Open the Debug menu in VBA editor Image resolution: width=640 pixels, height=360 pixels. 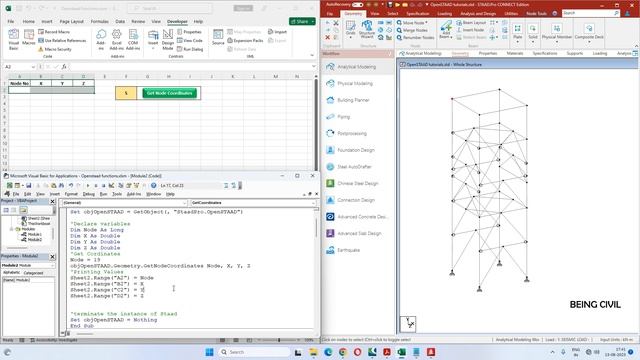click(x=89, y=194)
